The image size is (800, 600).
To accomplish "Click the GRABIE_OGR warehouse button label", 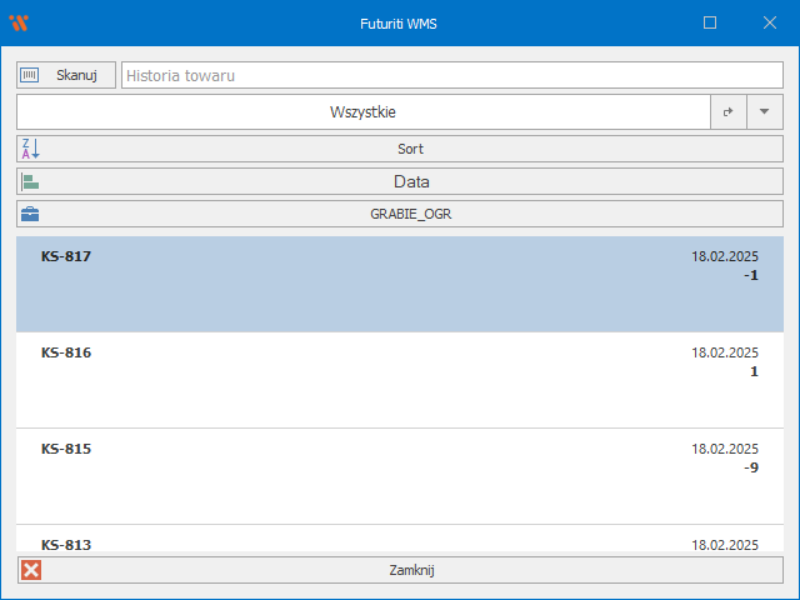I will [x=410, y=214].
